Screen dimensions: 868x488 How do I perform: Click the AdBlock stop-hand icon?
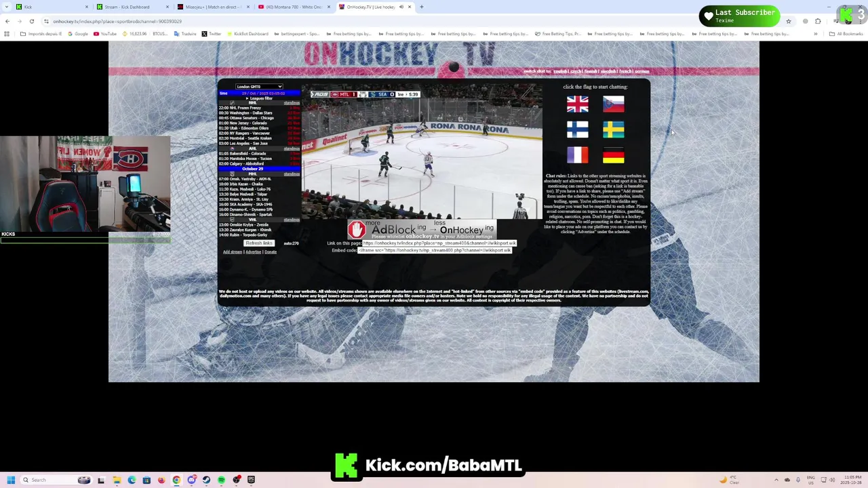(x=357, y=230)
